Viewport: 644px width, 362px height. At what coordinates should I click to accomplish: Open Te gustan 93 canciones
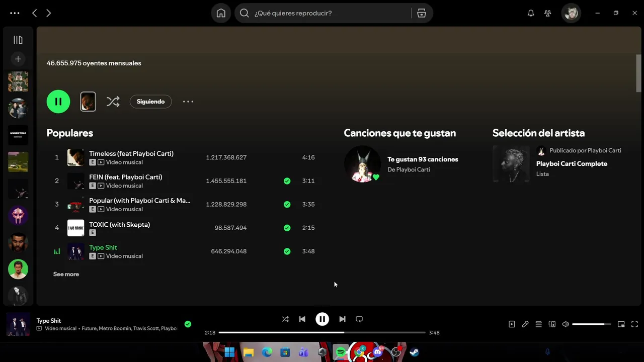(x=423, y=159)
